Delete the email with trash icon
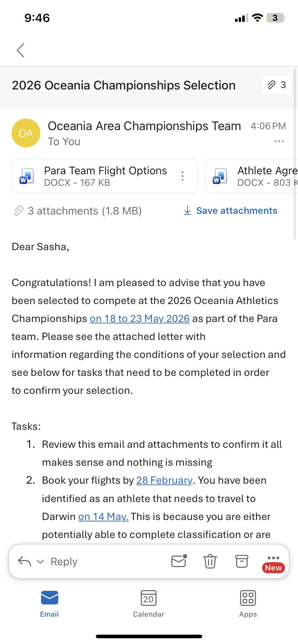Image resolution: width=298 pixels, height=644 pixels. (x=210, y=561)
